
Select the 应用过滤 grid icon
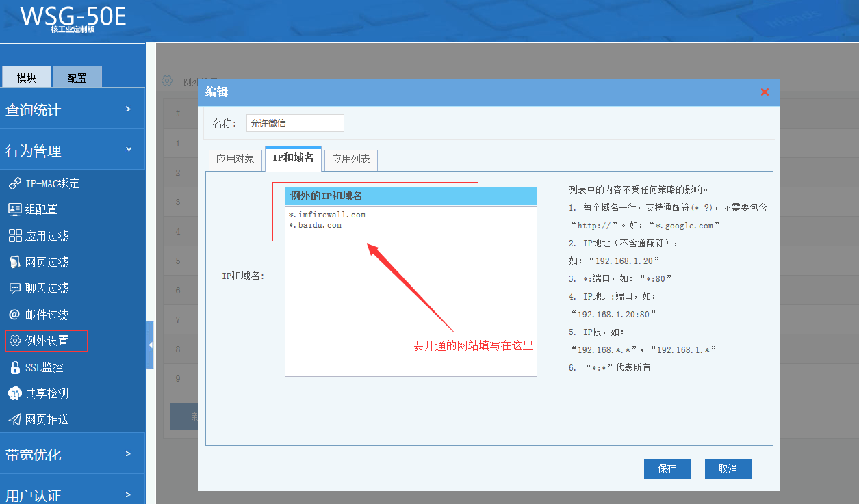(14, 236)
